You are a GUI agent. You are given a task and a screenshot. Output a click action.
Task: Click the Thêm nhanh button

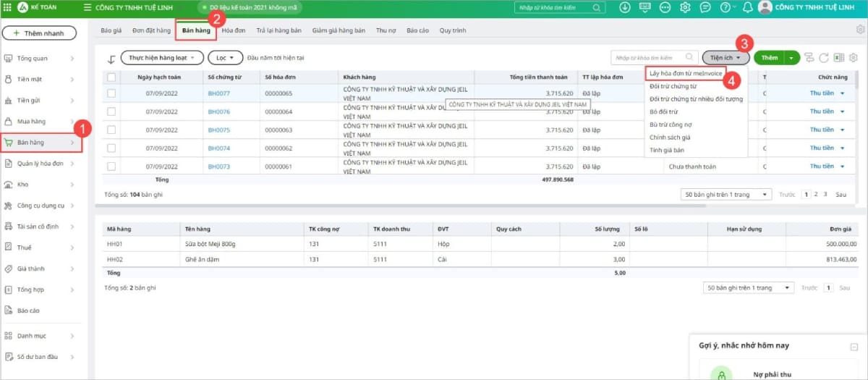pos(39,33)
